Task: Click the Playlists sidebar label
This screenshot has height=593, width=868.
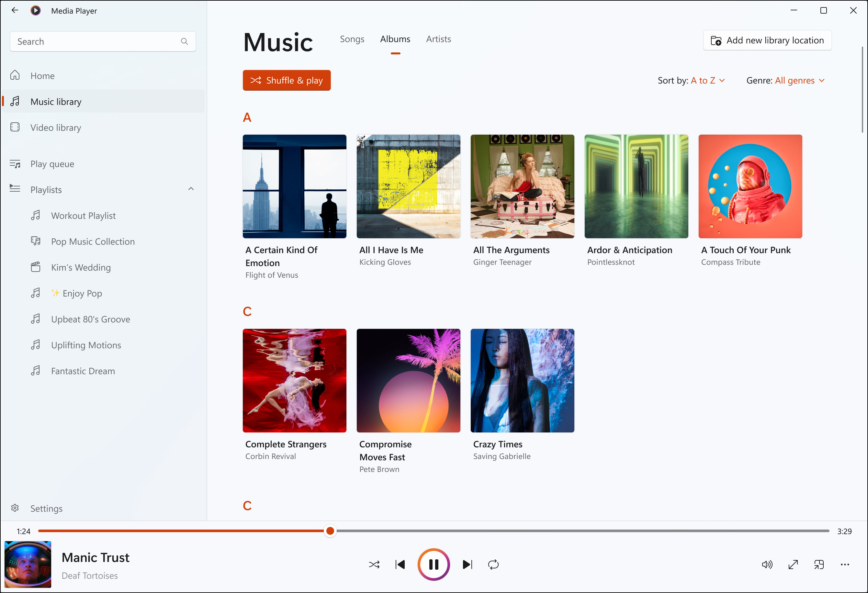Action: (46, 190)
